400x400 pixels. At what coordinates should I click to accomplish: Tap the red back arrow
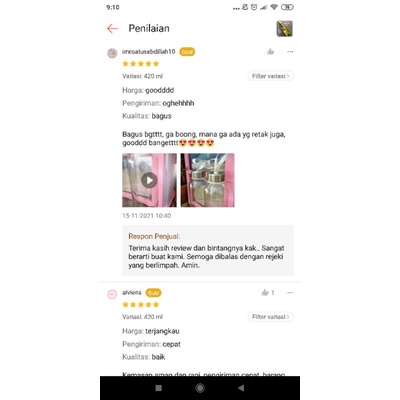[x=112, y=29]
